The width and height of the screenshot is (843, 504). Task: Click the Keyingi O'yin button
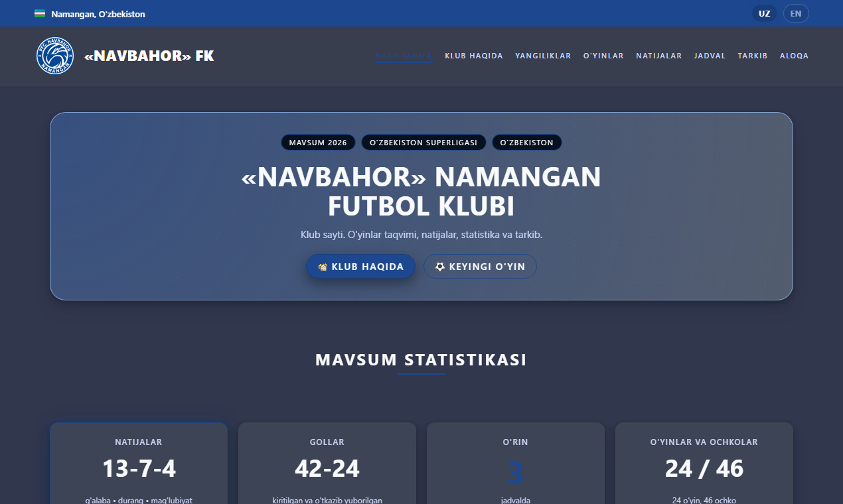tap(480, 267)
